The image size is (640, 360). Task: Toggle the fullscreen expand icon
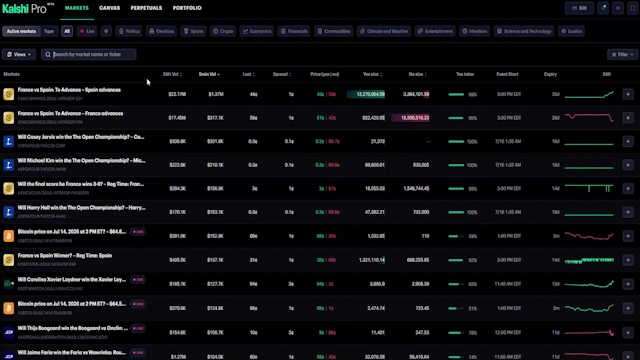point(633,8)
